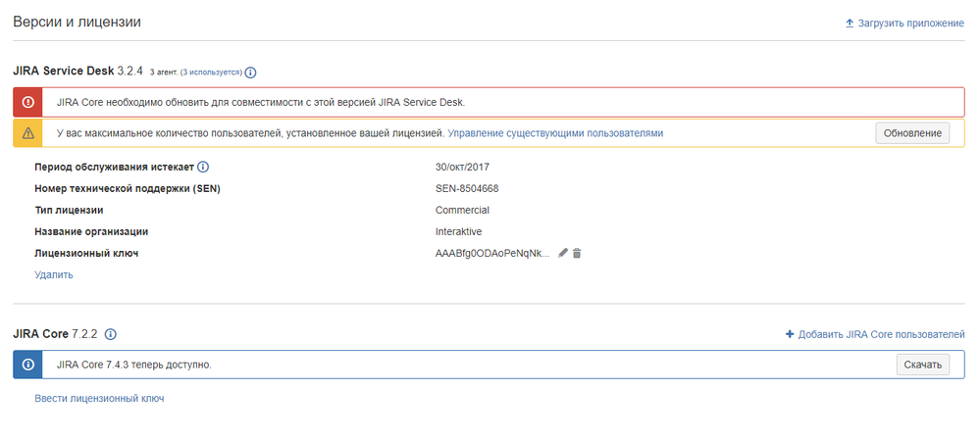The height and width of the screenshot is (440, 980).
Task: Click the plus icon before 'Добавить JIRA Core пользователей'
Action: click(x=790, y=334)
